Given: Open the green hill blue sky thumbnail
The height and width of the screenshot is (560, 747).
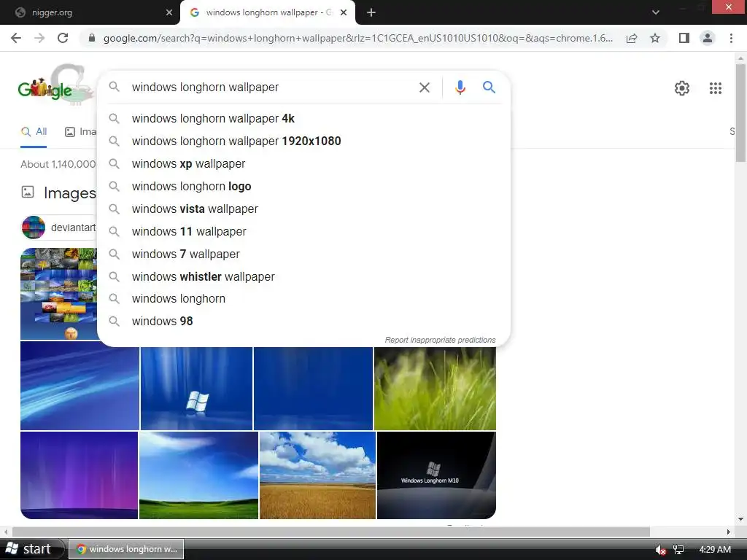Looking at the screenshot, I should click(x=198, y=475).
